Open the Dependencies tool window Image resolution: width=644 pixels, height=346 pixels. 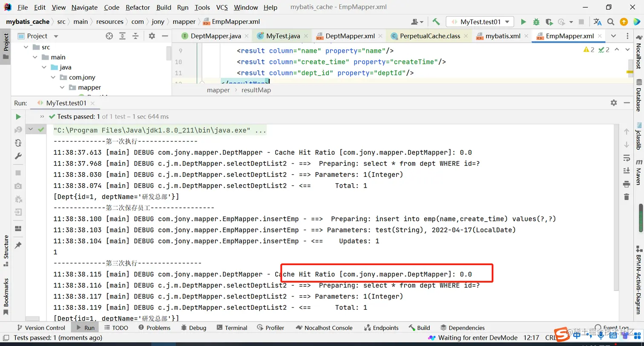[462, 328]
